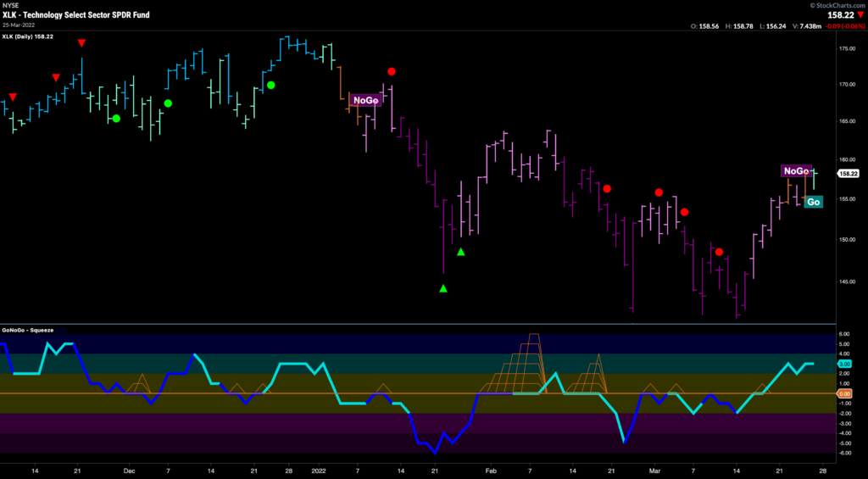The image size is (868, 479).
Task: Click the green circle marker near December 24
Action: [x=270, y=85]
